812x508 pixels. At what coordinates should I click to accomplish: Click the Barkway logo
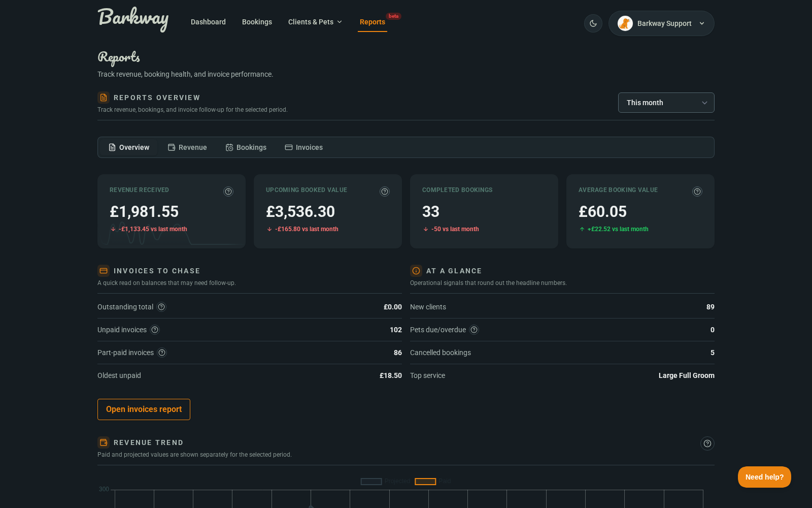coord(133,20)
